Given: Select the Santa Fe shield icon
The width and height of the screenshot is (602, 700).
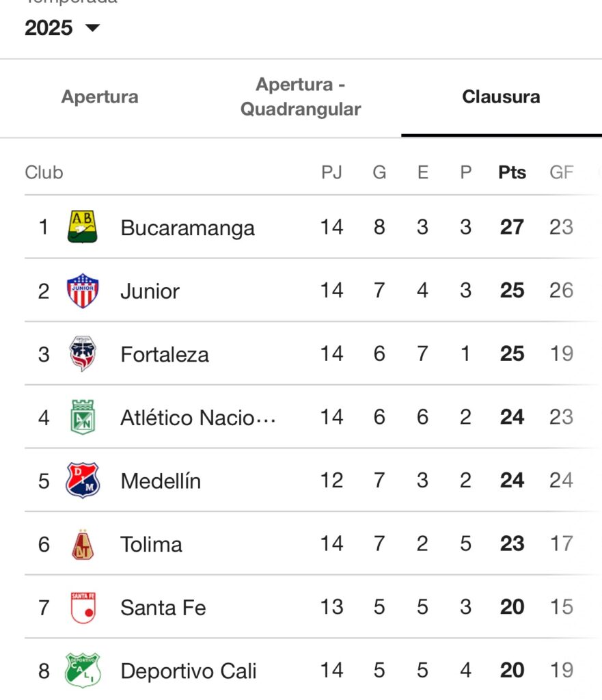Looking at the screenshot, I should point(83,607).
